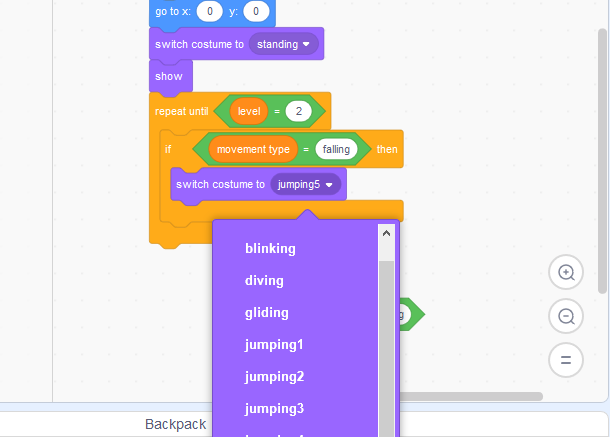Reset workspace zoom with the equals icon

(566, 359)
